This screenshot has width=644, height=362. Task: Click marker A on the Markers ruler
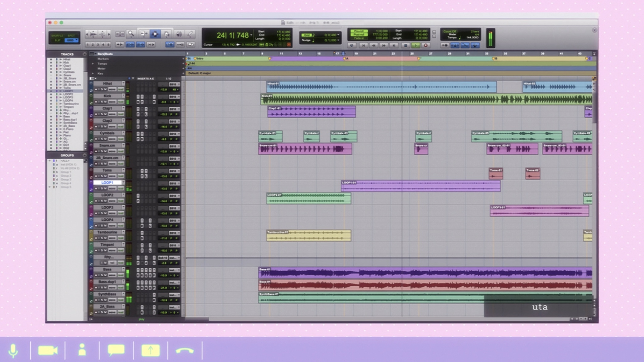tap(345, 59)
